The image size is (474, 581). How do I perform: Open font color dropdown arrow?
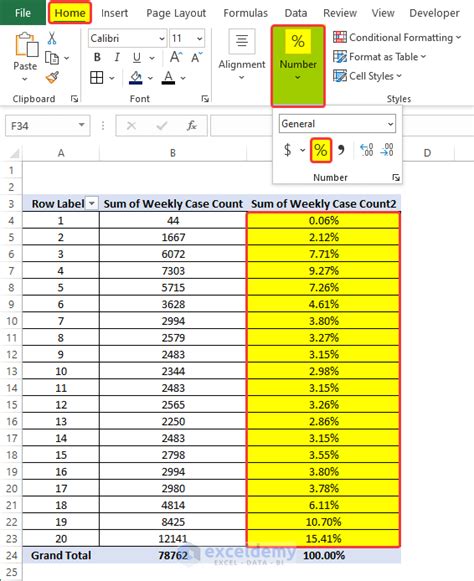(x=183, y=78)
